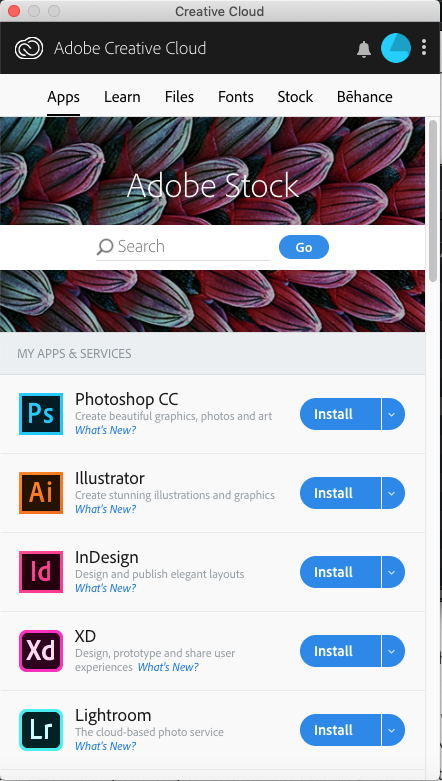
Task: Expand the Illustrator install options arrow
Action: [393, 493]
